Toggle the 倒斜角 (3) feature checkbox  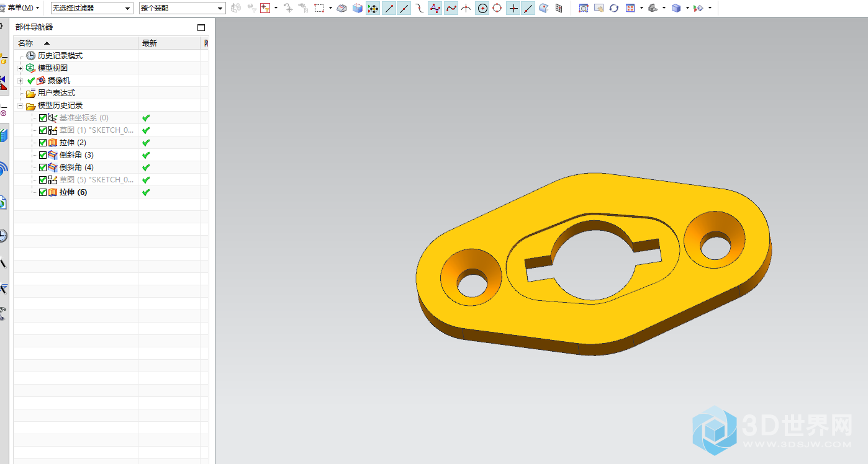[x=43, y=155]
